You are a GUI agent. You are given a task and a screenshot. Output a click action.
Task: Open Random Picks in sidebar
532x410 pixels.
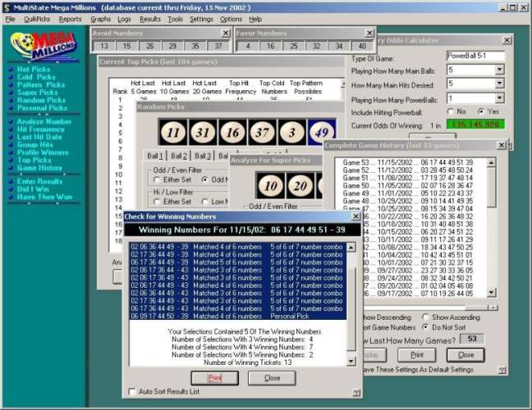(x=41, y=100)
